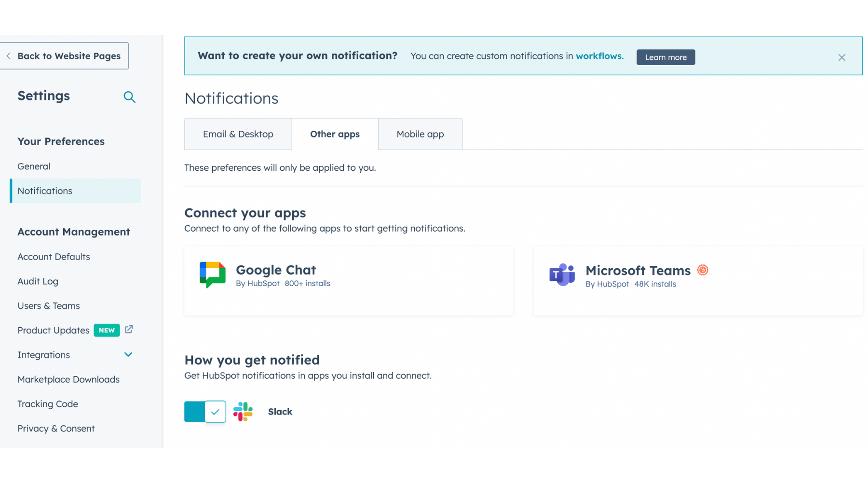
Task: Open Product Updates external link icon
Action: coord(129,330)
